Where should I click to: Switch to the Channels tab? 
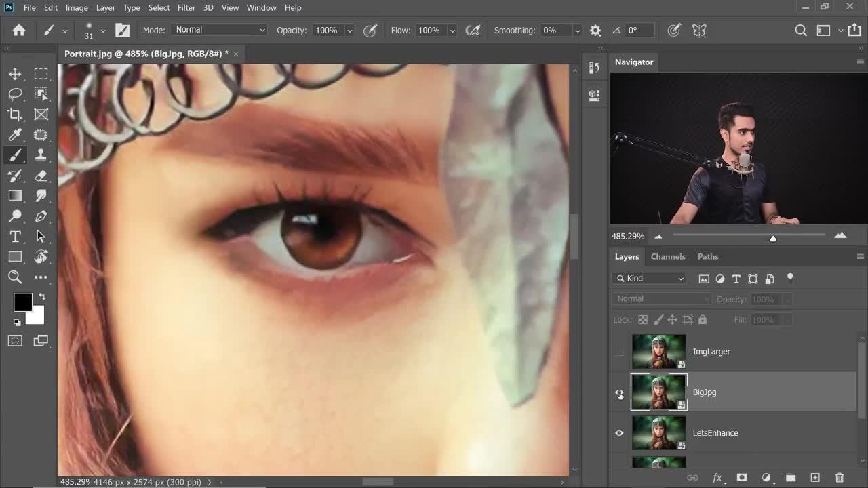(x=668, y=257)
